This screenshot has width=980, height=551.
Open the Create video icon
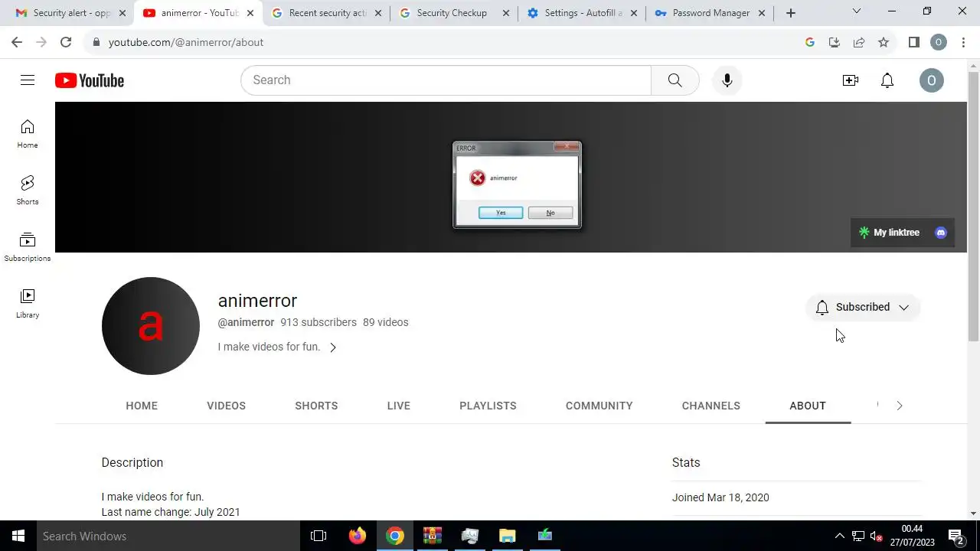(x=851, y=80)
